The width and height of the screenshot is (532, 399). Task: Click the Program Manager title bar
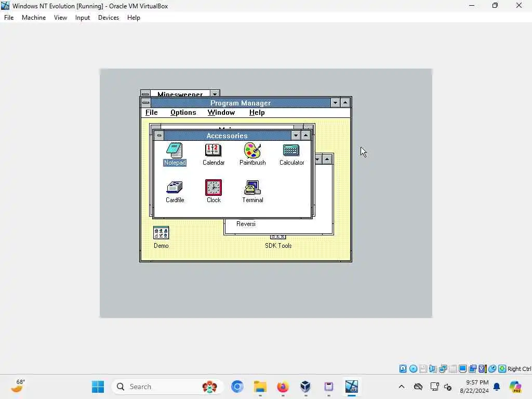(240, 103)
